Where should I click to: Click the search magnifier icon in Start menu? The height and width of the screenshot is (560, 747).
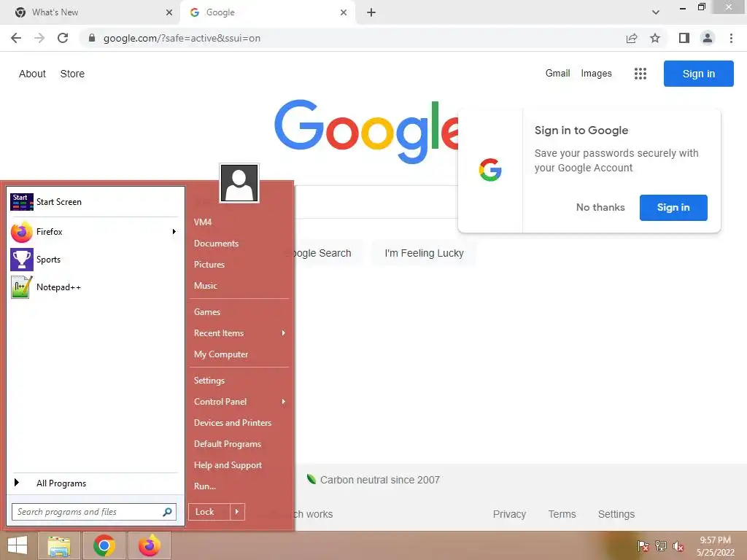(x=167, y=512)
